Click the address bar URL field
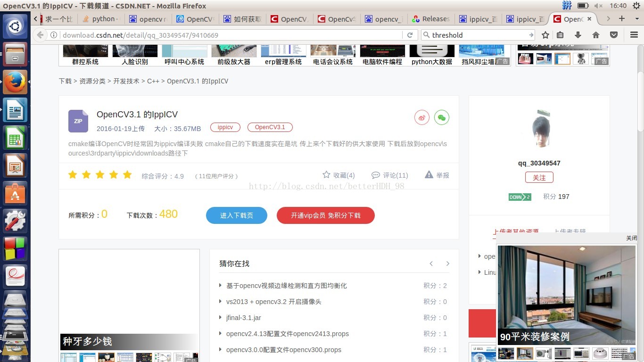This screenshot has height=362, width=644. [x=231, y=35]
